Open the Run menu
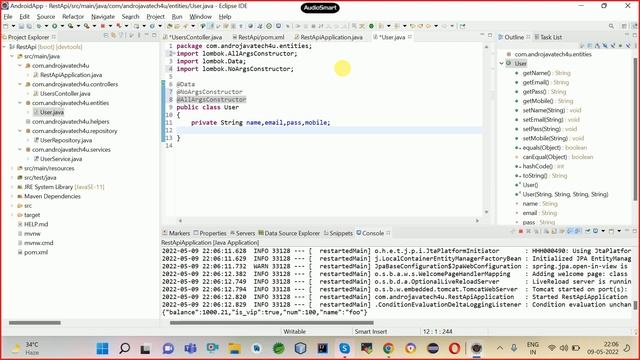 click(x=177, y=16)
